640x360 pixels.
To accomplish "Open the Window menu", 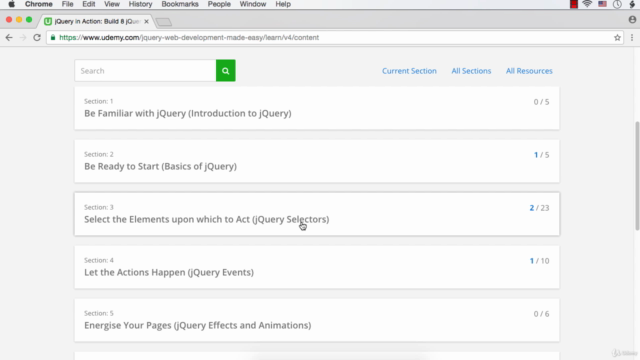I will coord(253,4).
